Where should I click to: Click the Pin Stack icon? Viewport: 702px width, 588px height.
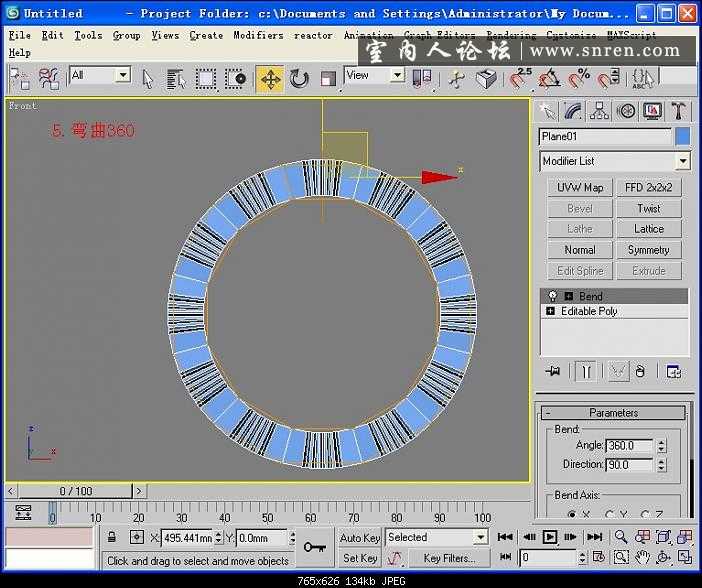(x=553, y=371)
